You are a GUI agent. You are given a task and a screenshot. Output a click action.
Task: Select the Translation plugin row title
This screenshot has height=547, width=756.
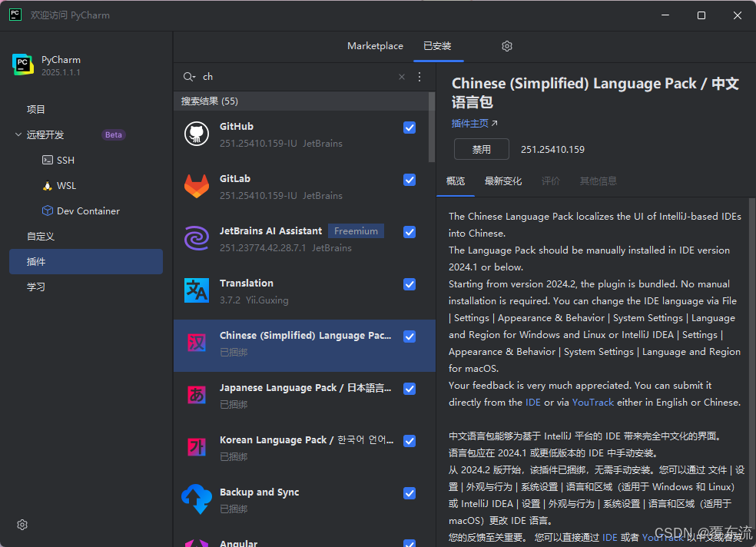pos(247,283)
